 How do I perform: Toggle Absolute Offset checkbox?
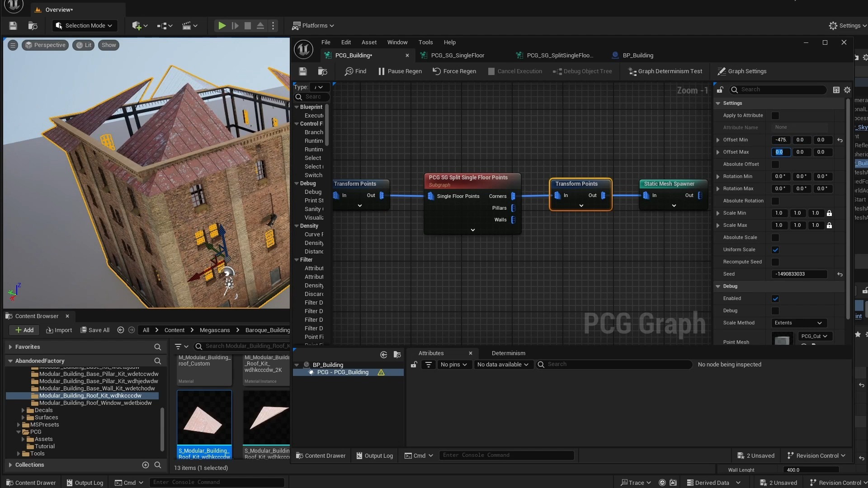(775, 164)
